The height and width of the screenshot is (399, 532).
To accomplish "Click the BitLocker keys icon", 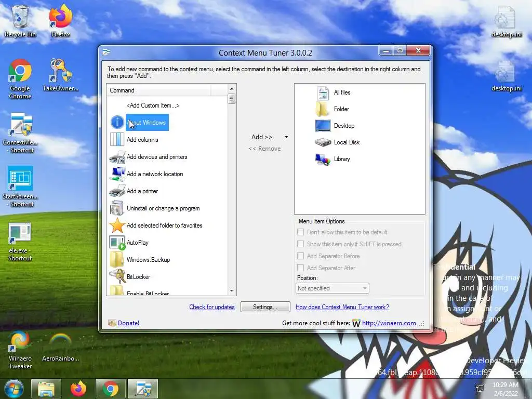I will point(117,276).
